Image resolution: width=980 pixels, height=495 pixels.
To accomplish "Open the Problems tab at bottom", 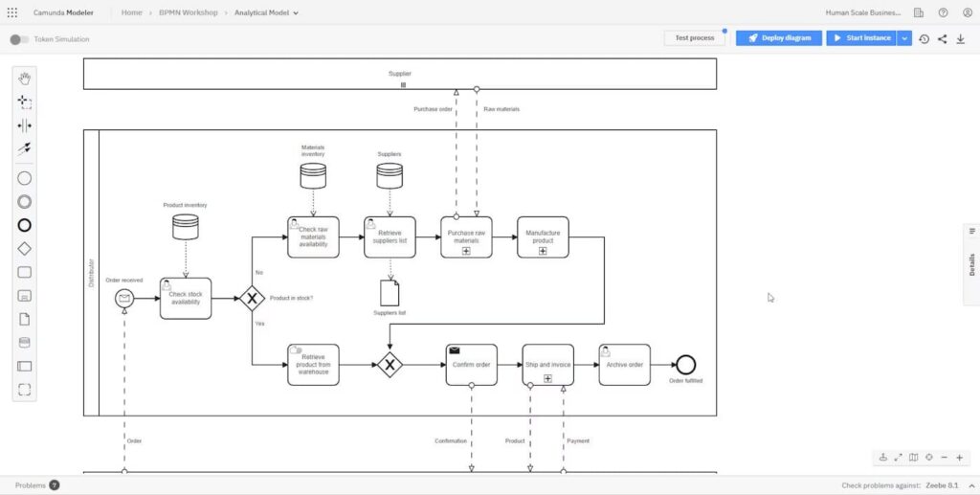I will (x=36, y=485).
